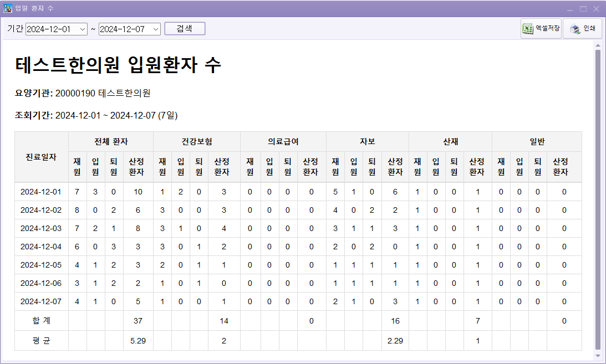Expand the end date 2024-12-07 dropdown arrow

click(x=155, y=29)
